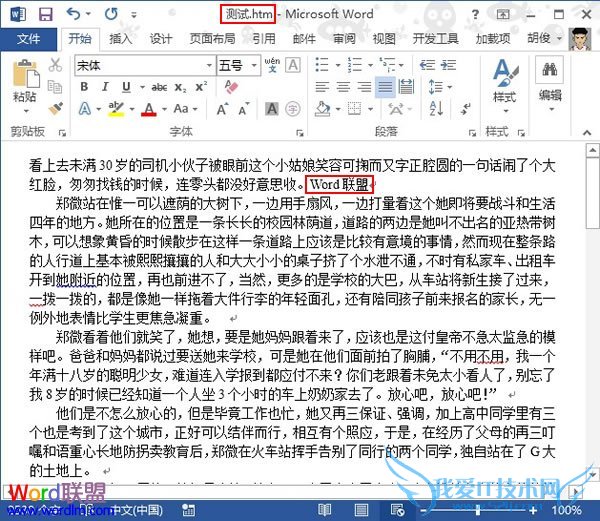Screen dimensions: 600x521
Task: Click the zoom slider handle
Action: [478, 510]
